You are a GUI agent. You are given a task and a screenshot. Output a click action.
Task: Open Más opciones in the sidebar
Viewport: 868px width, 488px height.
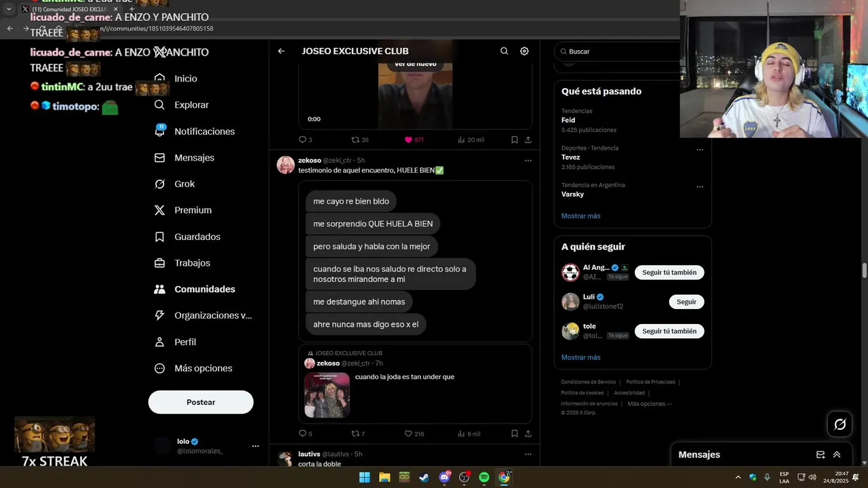click(194, 368)
